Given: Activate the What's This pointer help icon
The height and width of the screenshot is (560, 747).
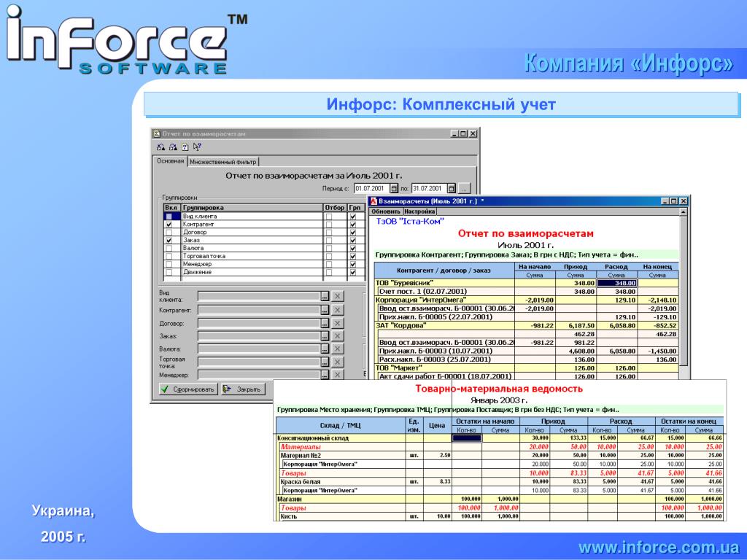Looking at the screenshot, I should 197,147.
